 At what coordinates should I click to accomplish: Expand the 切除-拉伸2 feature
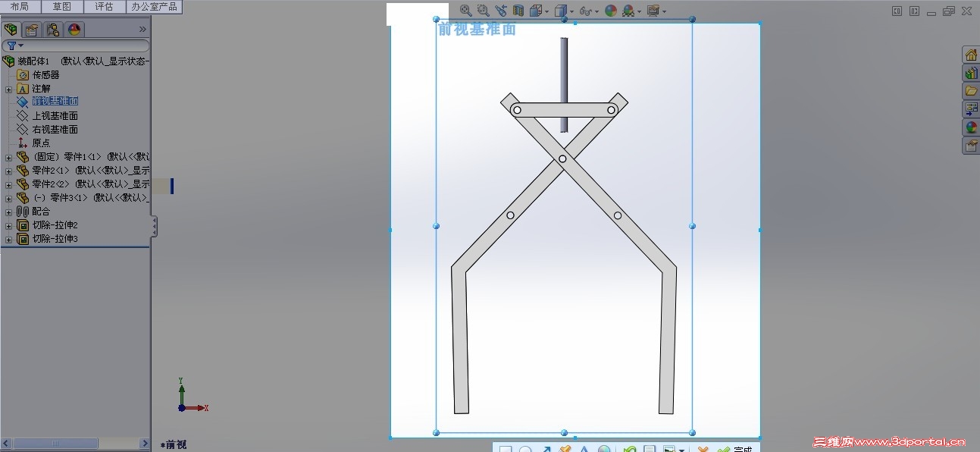(9, 225)
